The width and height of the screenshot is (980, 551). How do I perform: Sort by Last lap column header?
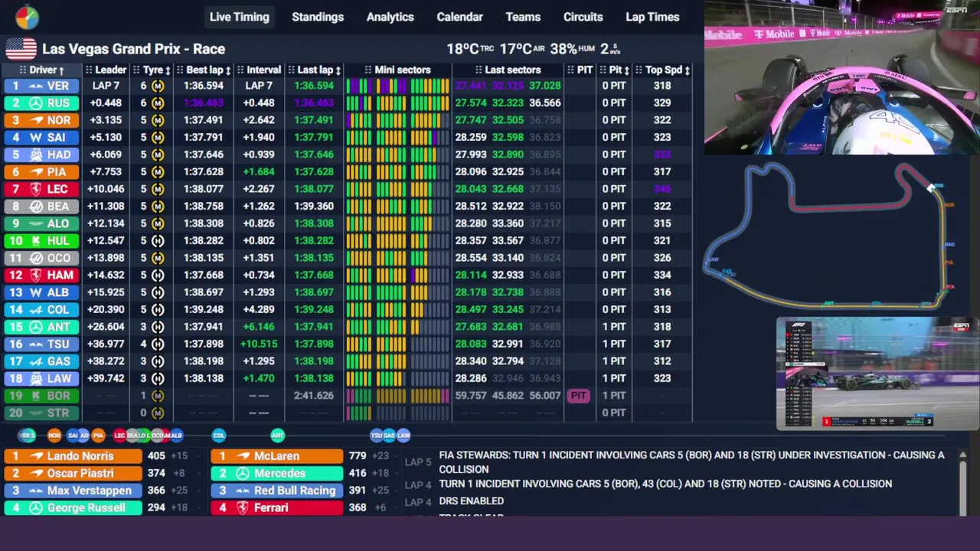[315, 70]
